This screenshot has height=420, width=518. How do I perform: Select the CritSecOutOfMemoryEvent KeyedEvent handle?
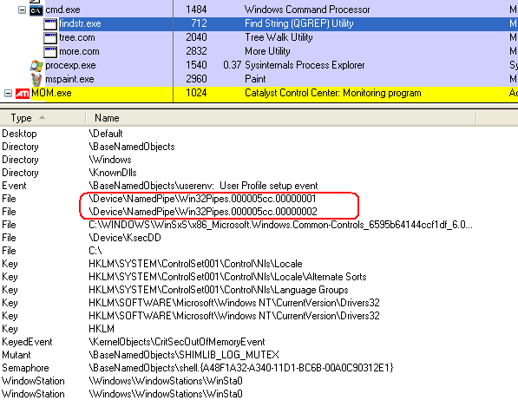(x=177, y=342)
